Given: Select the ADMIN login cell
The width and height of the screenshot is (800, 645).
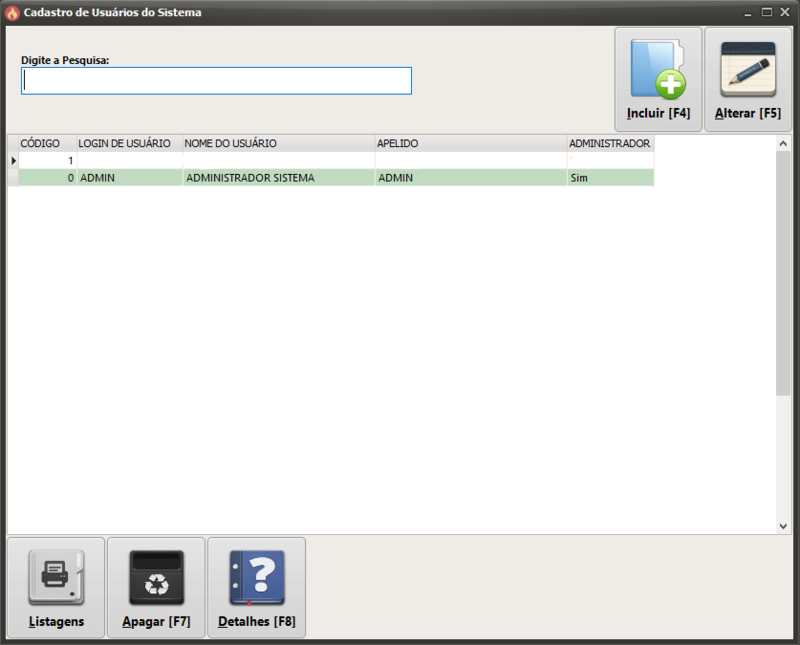Looking at the screenshot, I should [x=130, y=178].
